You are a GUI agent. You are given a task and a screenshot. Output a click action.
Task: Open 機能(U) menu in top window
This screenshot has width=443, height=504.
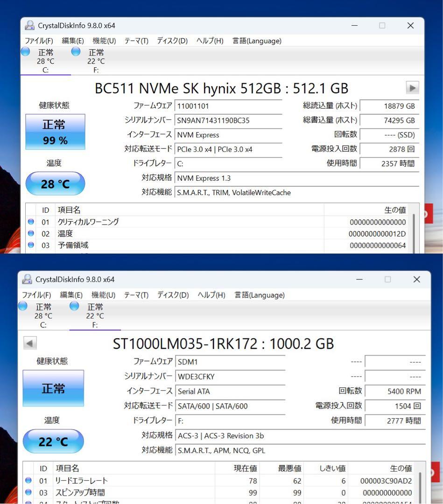104,41
